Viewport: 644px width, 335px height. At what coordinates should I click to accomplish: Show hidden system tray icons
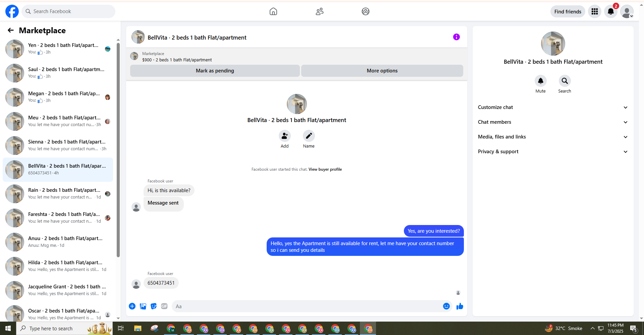click(592, 328)
